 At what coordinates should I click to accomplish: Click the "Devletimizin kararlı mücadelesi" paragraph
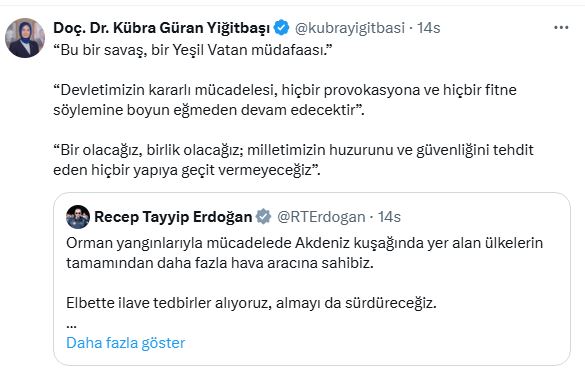point(285,100)
